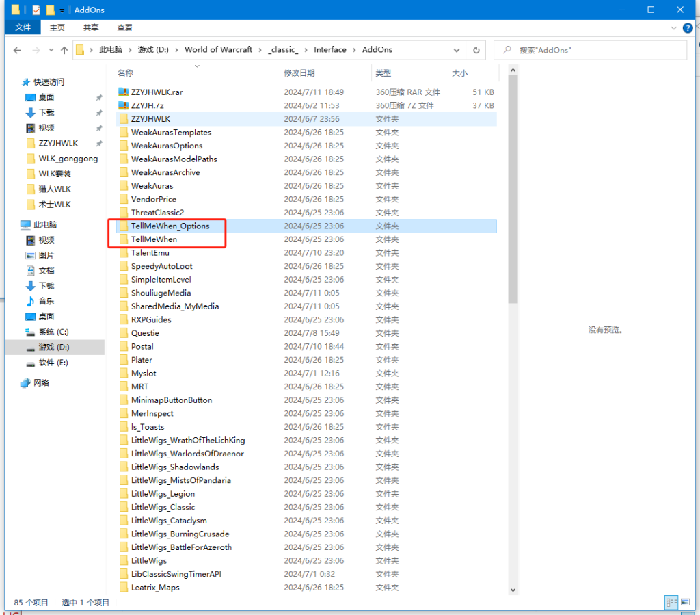Sort by the Date modified (修改日期) column header
Viewport: 700px width, 615px height.
point(299,73)
